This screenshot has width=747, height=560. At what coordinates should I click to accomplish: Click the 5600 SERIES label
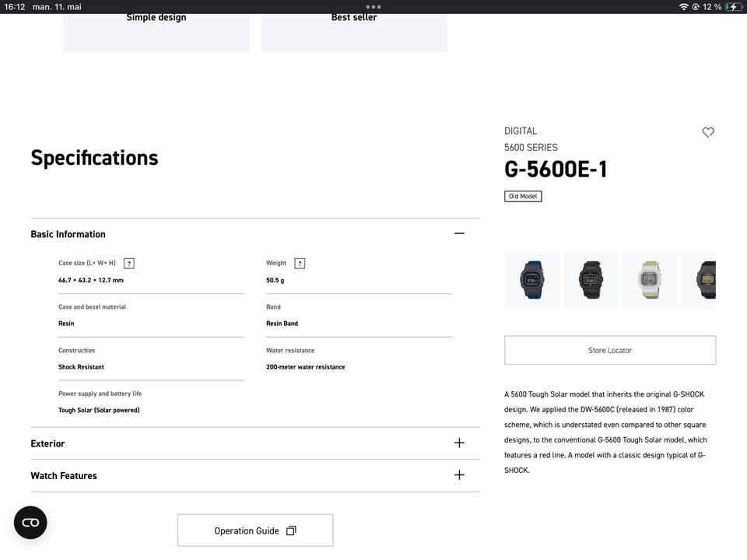pyautogui.click(x=531, y=148)
